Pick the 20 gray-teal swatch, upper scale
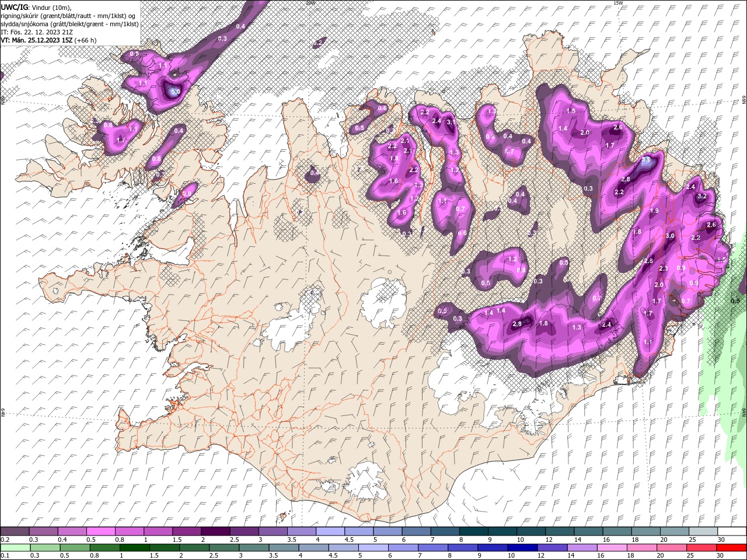The image size is (747, 560). (x=675, y=531)
